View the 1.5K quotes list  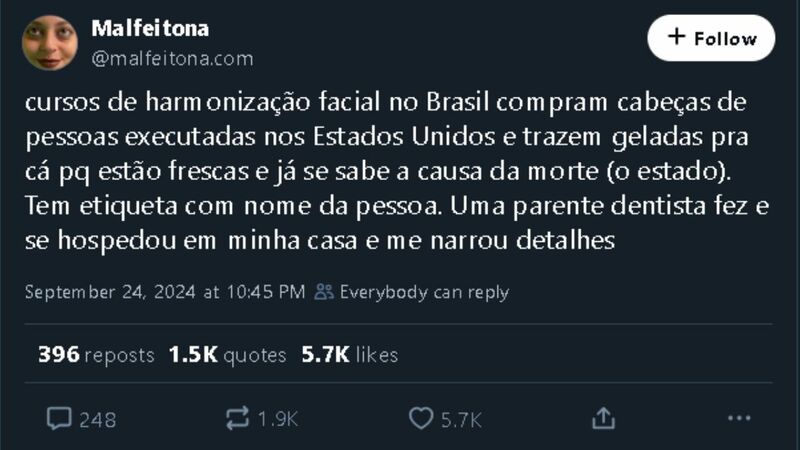point(229,355)
